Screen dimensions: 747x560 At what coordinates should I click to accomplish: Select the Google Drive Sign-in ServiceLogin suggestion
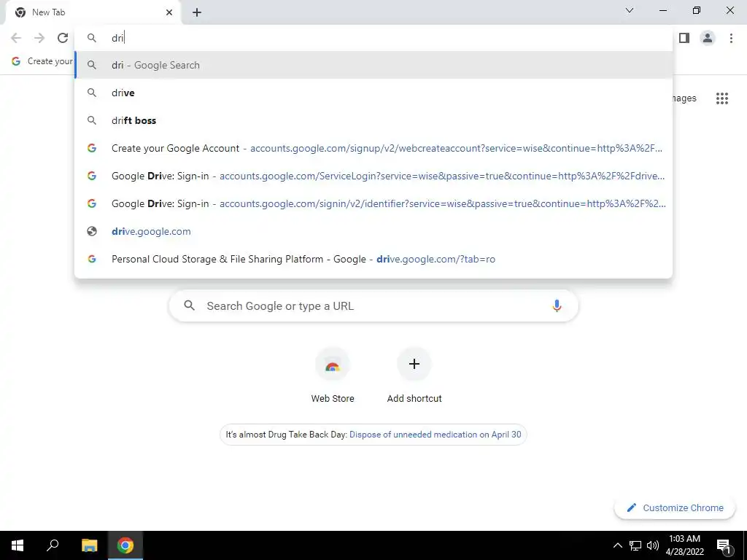[373, 176]
